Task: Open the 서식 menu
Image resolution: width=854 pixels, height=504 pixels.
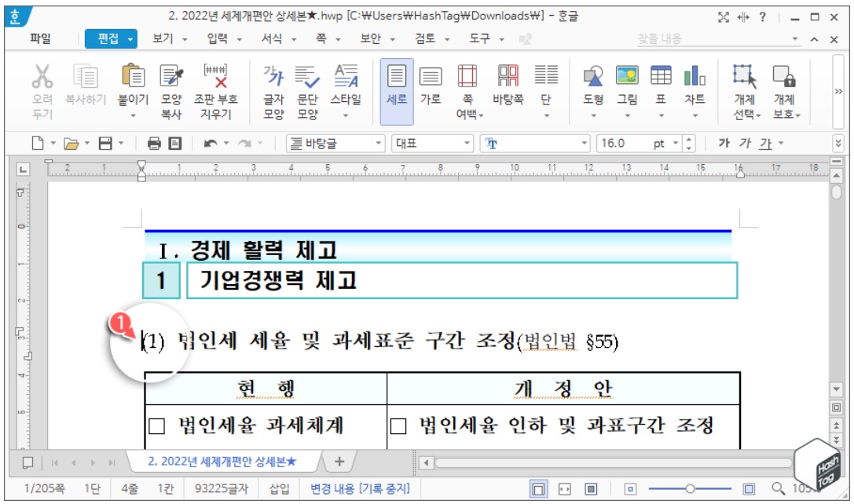Action: (x=272, y=38)
